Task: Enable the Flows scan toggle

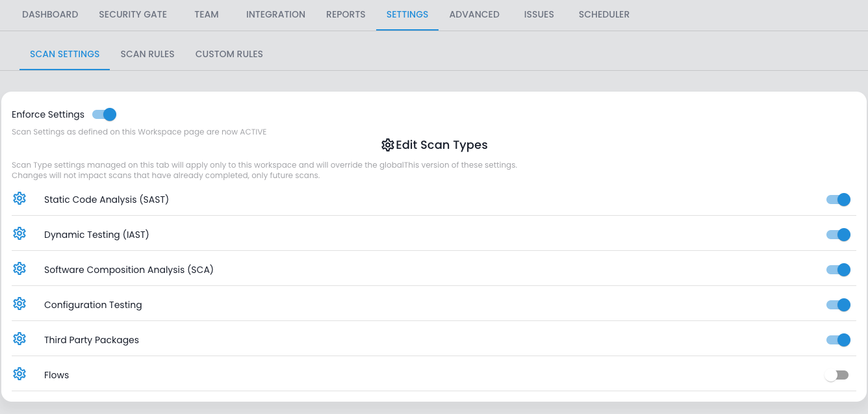Action: (837, 375)
